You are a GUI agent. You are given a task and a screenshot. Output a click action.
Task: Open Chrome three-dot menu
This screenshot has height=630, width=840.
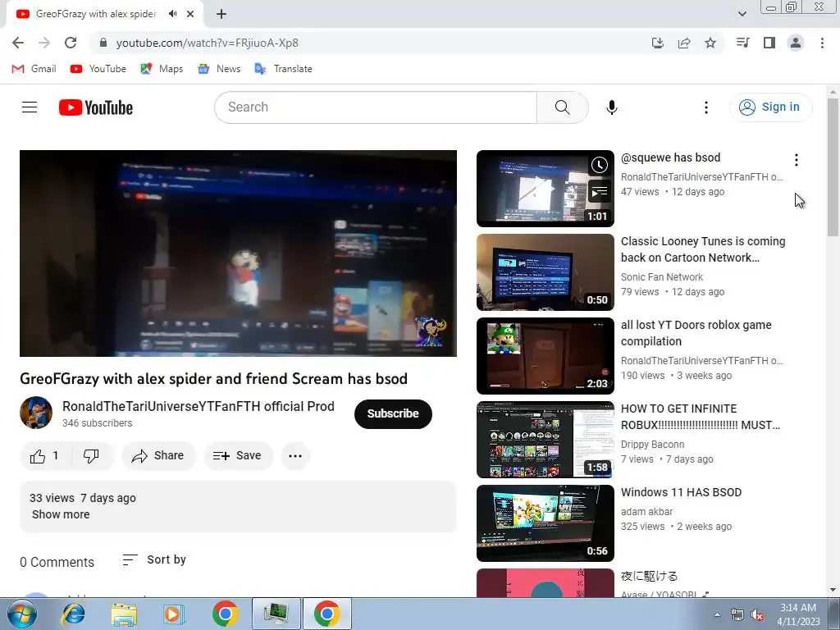[x=822, y=43]
